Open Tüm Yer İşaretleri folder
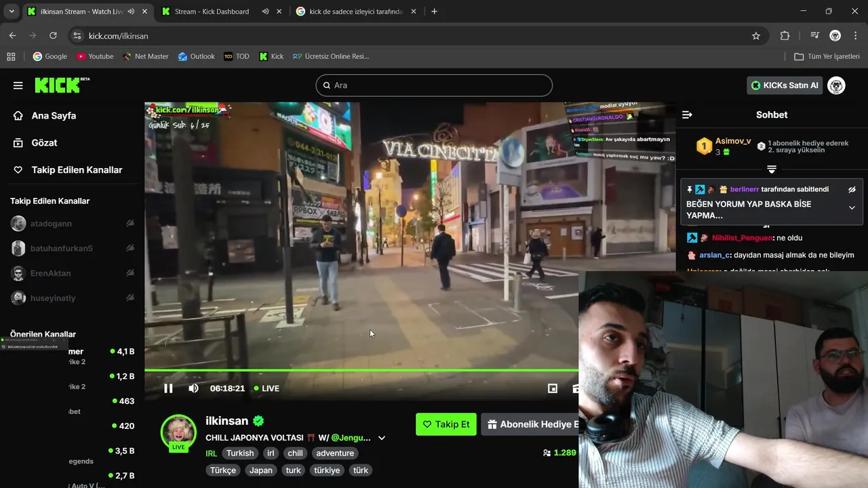This screenshot has width=868, height=488. point(827,56)
